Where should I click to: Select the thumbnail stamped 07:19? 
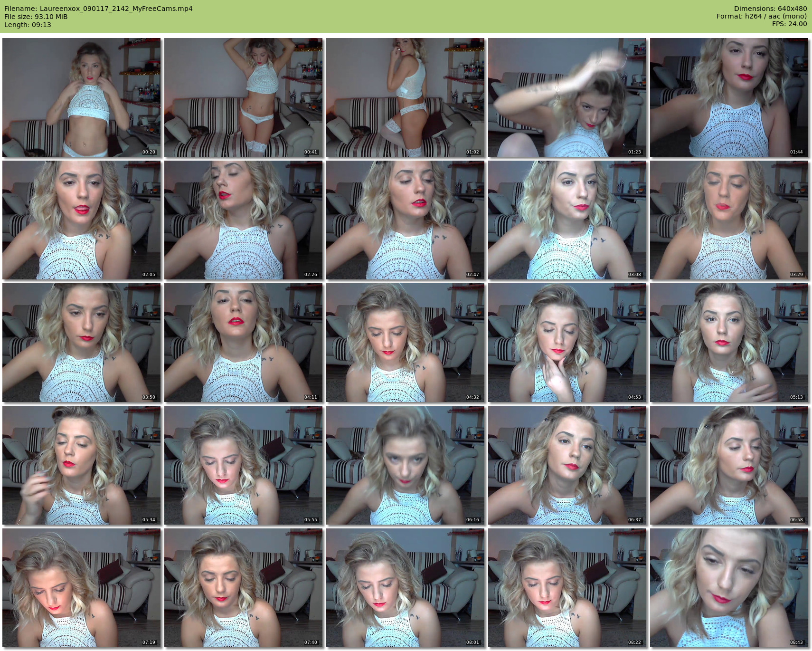81,588
